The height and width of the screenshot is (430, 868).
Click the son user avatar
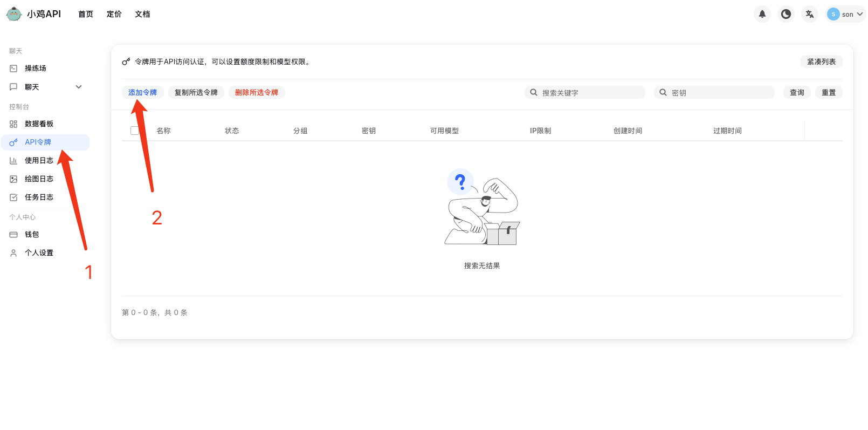[x=833, y=14]
